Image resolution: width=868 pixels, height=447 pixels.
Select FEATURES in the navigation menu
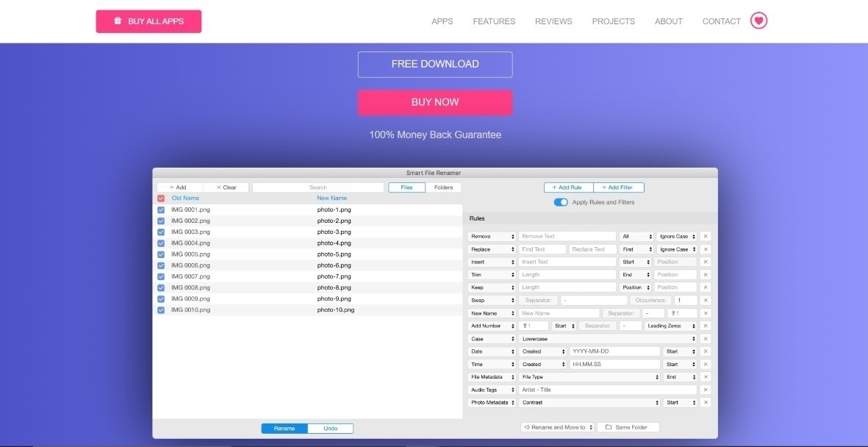coord(493,21)
